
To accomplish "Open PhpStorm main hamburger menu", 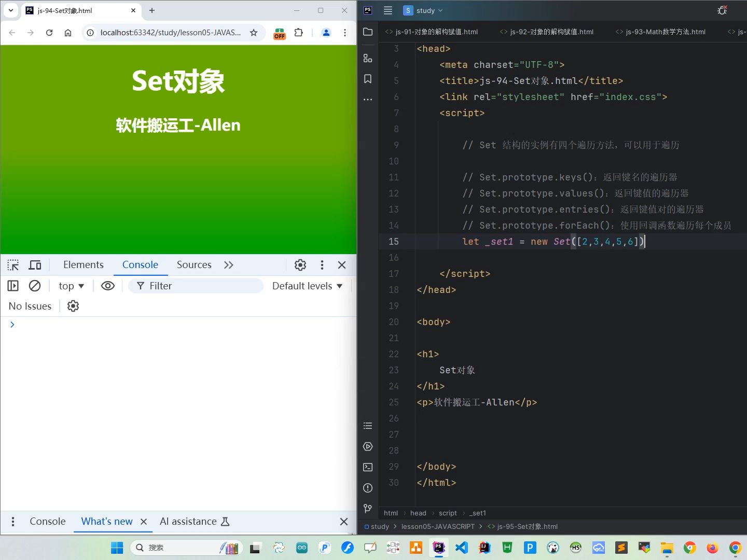I will click(x=388, y=10).
